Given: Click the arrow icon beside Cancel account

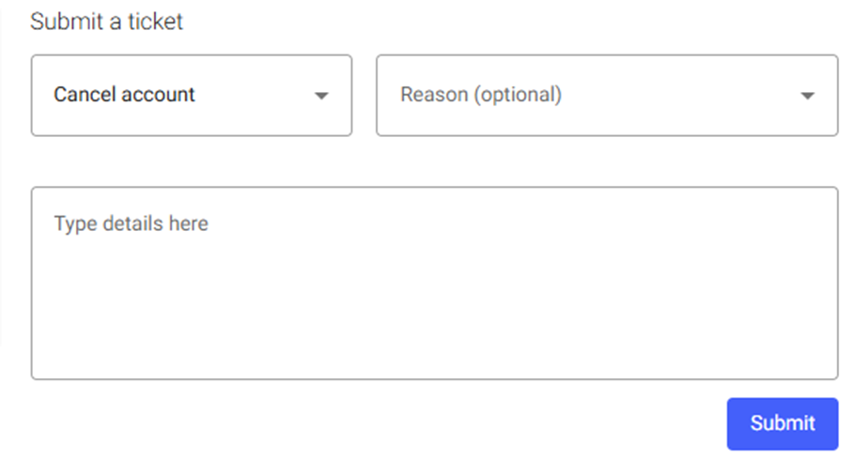Looking at the screenshot, I should [x=321, y=96].
